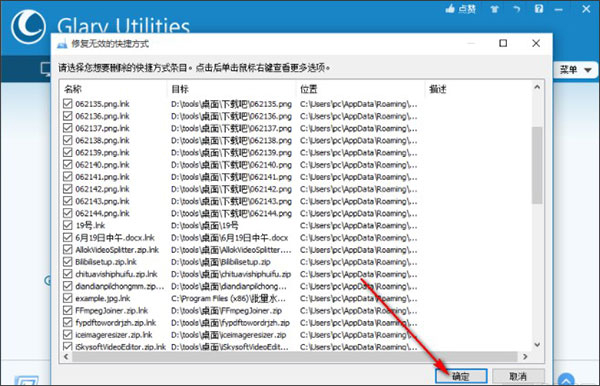Viewport: 600px width, 386px height.
Task: Uncheck the 6月19日中午.docx.lnk checkbox
Action: (x=68, y=237)
